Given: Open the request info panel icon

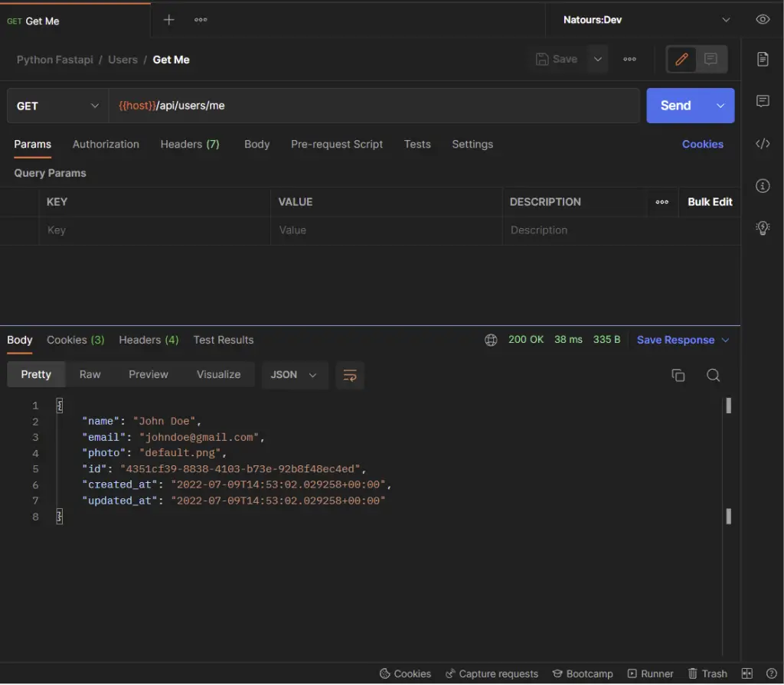Looking at the screenshot, I should tap(763, 186).
